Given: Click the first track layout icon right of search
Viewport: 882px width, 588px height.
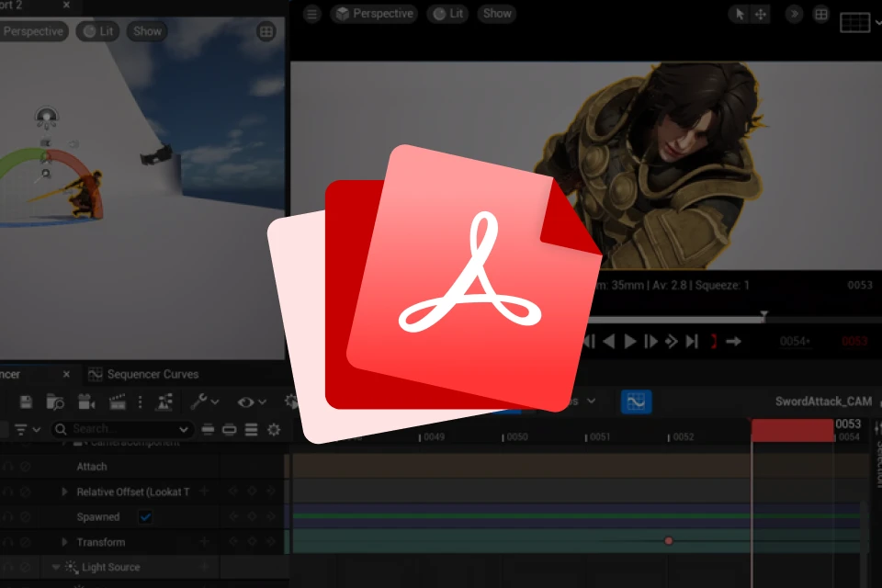Looking at the screenshot, I should click(208, 430).
